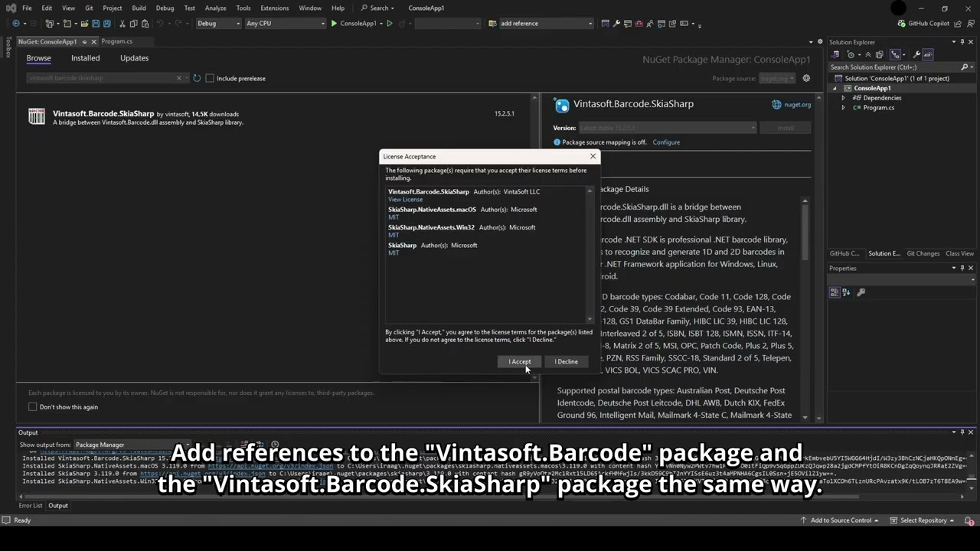The height and width of the screenshot is (551, 980).
Task: Switch to Class View panel tab
Action: [959, 254]
